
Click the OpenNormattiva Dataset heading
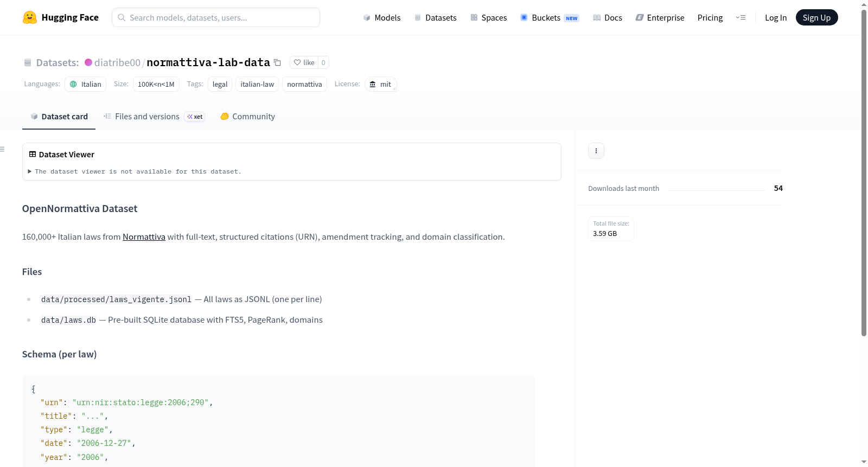click(80, 209)
